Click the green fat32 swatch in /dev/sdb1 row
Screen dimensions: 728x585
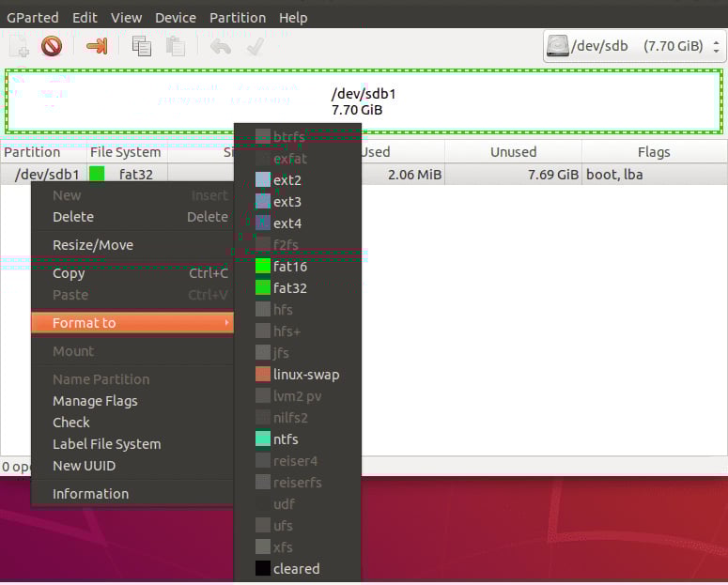tap(97, 175)
